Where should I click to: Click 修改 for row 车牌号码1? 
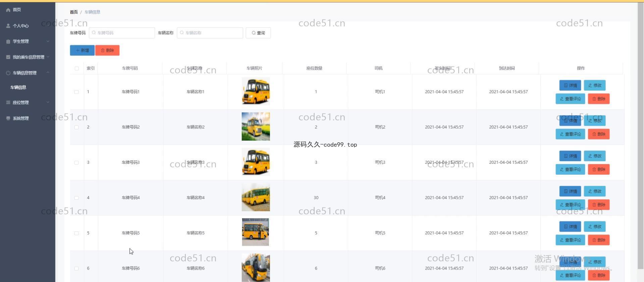click(595, 85)
